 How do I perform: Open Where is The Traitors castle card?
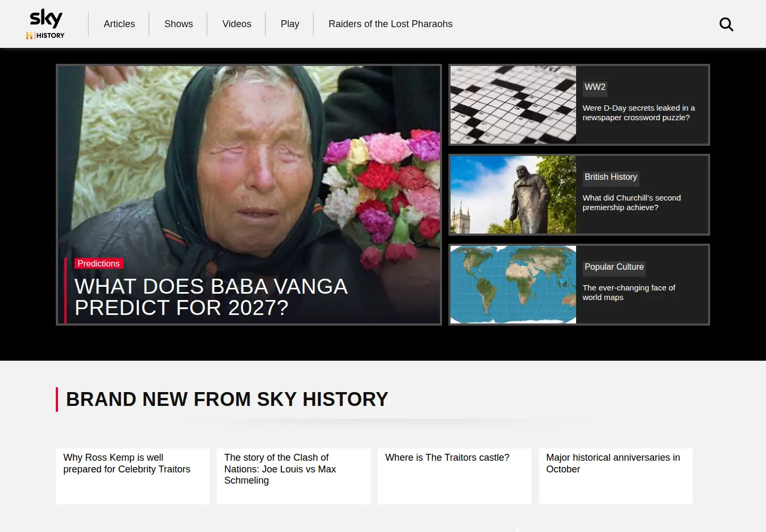coord(454,476)
